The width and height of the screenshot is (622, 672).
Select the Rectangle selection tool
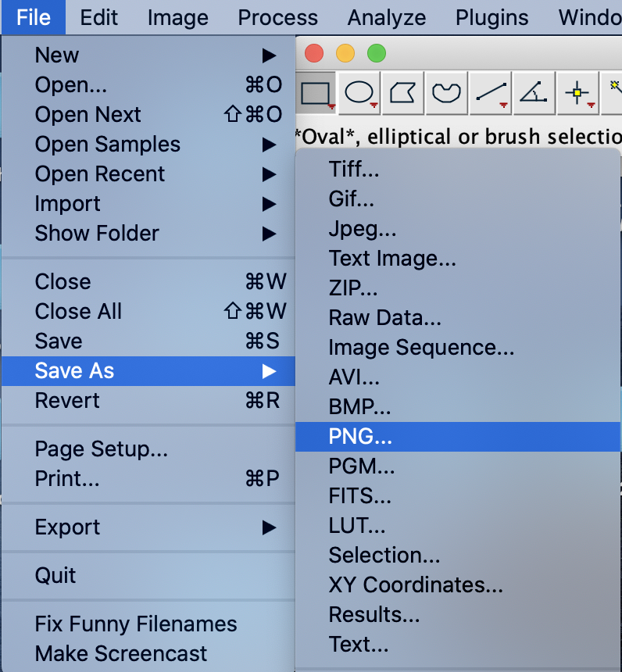click(x=316, y=93)
